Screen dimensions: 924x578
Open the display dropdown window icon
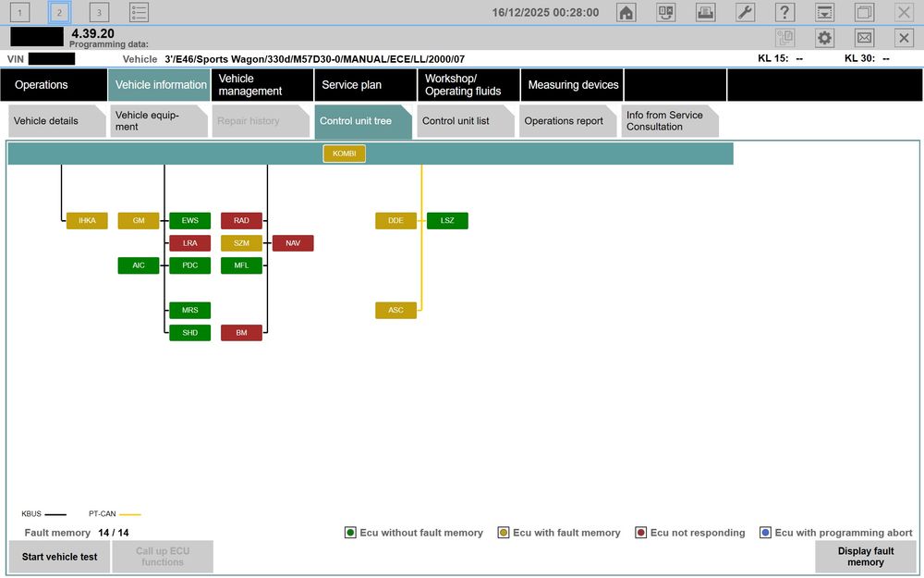tap(824, 12)
